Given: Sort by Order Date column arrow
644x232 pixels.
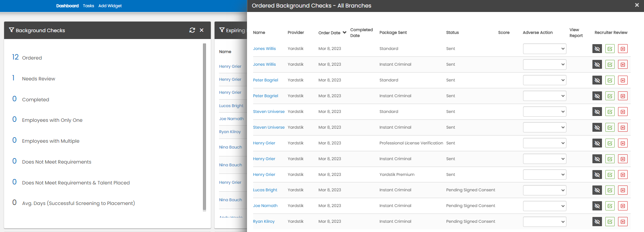Looking at the screenshot, I should click(344, 33).
